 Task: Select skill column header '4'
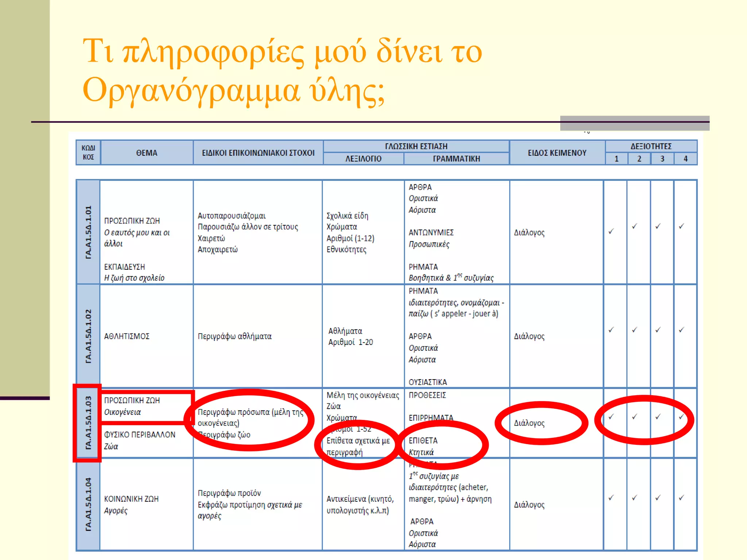click(x=685, y=159)
